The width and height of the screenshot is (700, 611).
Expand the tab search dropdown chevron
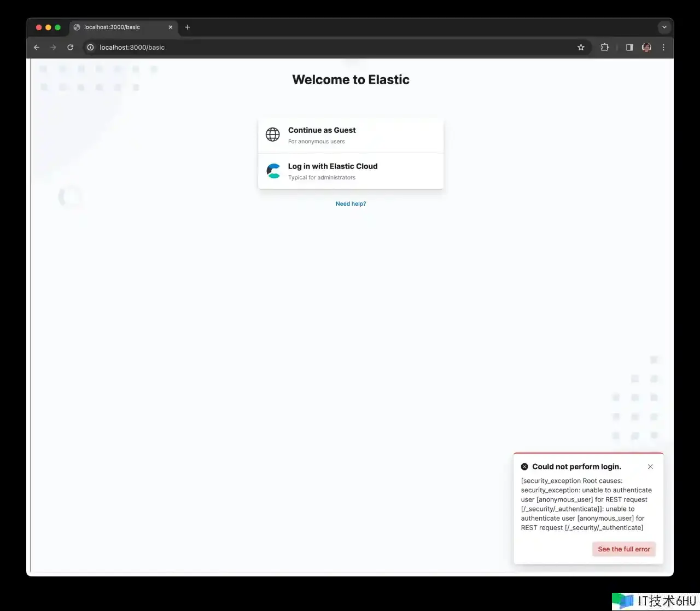click(664, 27)
